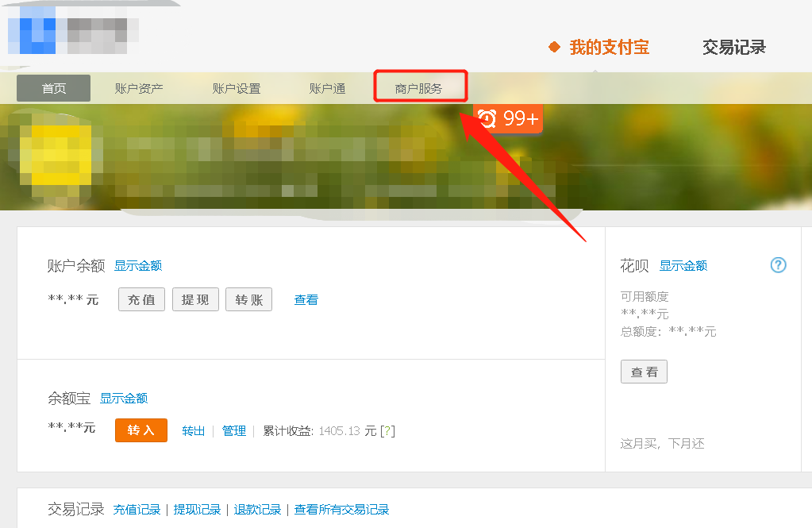Click the help question mark beside 花呗

(777, 265)
